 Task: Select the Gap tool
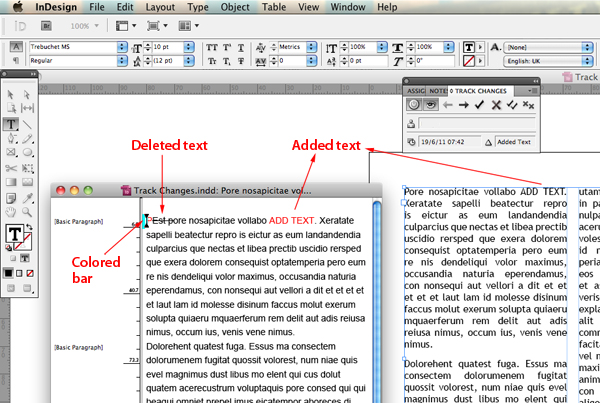pos(27,109)
